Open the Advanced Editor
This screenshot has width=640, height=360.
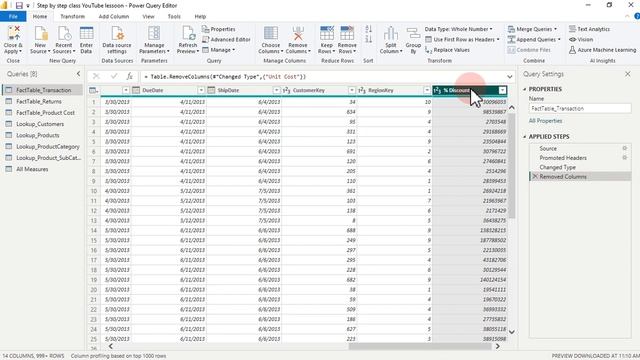click(226, 40)
